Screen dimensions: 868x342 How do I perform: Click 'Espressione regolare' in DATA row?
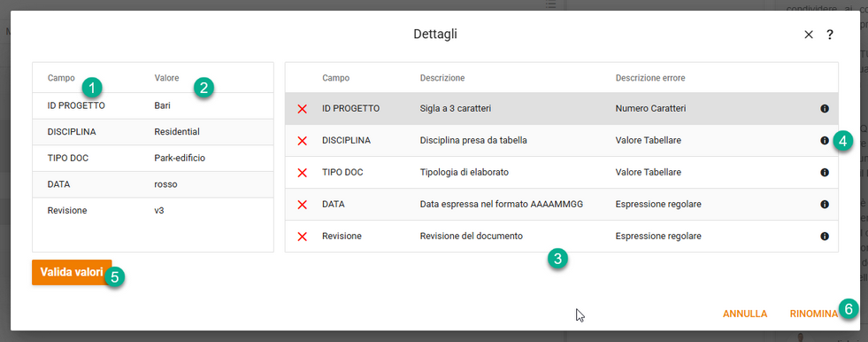pos(659,205)
